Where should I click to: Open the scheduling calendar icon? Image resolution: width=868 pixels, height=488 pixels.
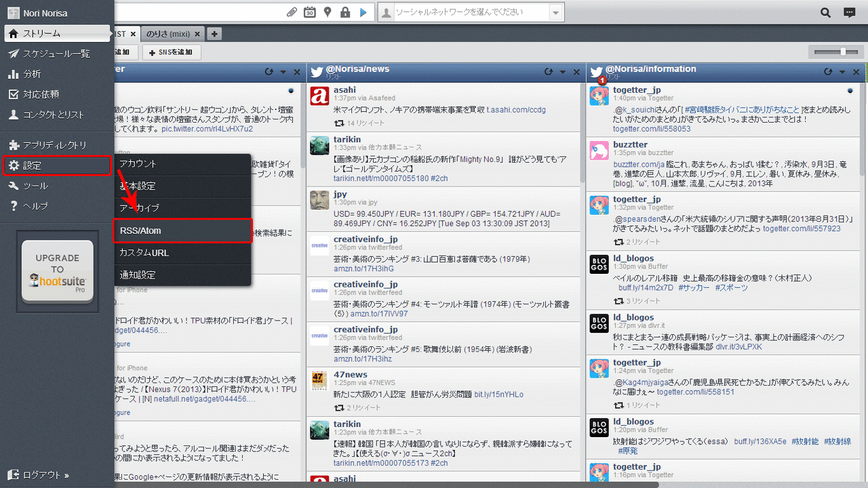click(x=309, y=12)
